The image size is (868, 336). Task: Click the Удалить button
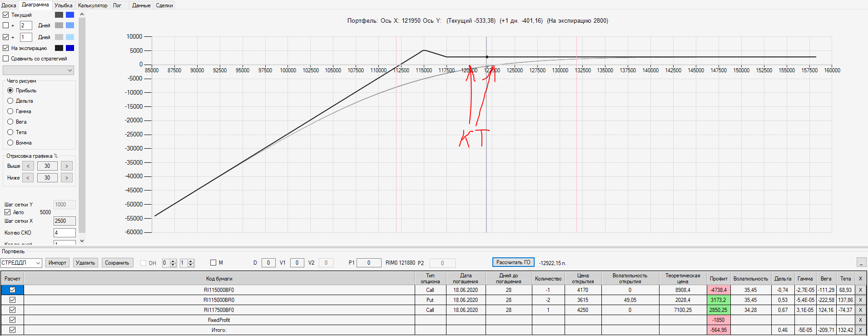85,263
